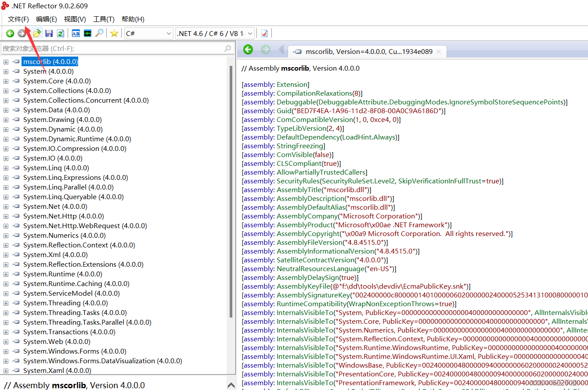Open the .NET 4.6 framework version dropdown

coord(215,33)
